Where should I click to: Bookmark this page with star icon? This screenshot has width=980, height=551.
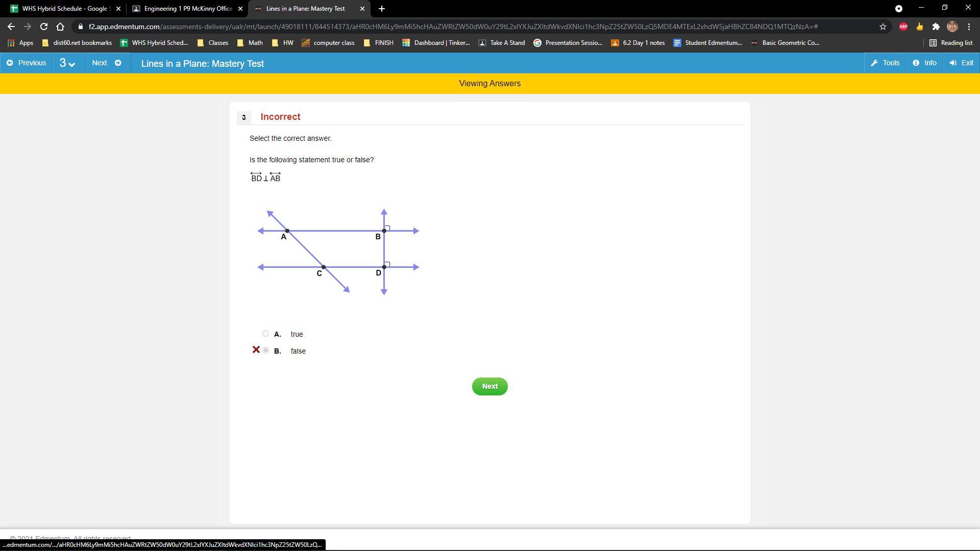point(883,27)
